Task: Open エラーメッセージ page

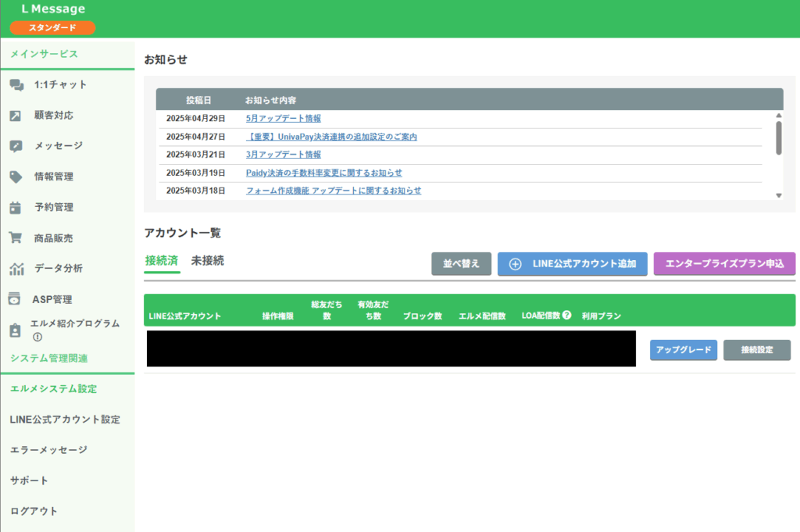Action: click(48, 450)
